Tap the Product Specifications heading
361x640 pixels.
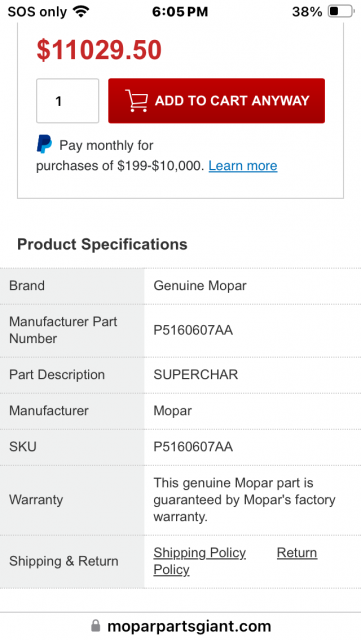tap(102, 244)
